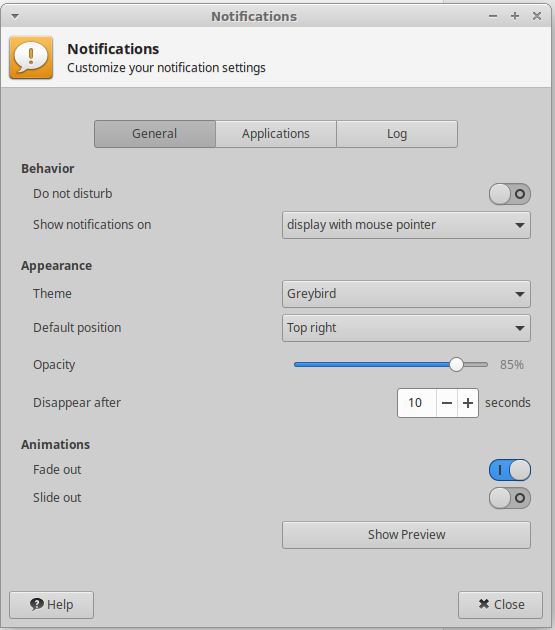
Task: Click the Notifications speech bubble icon
Action: [31, 57]
